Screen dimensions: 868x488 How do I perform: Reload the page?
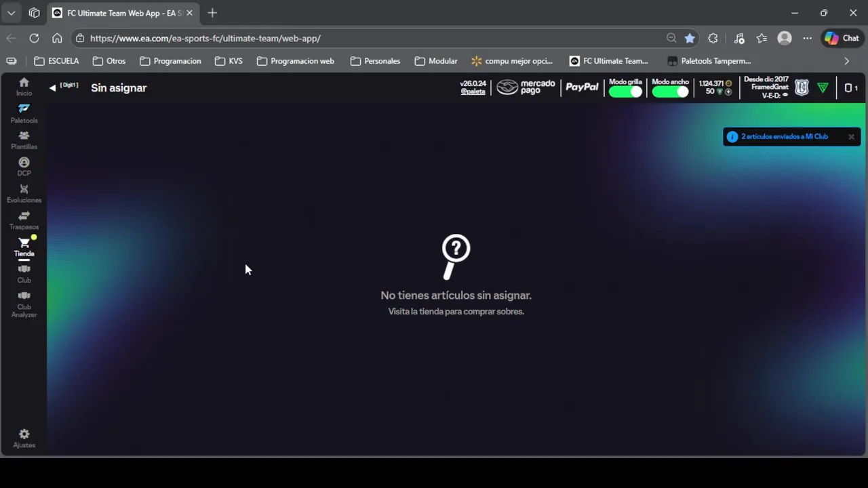pyautogui.click(x=34, y=39)
